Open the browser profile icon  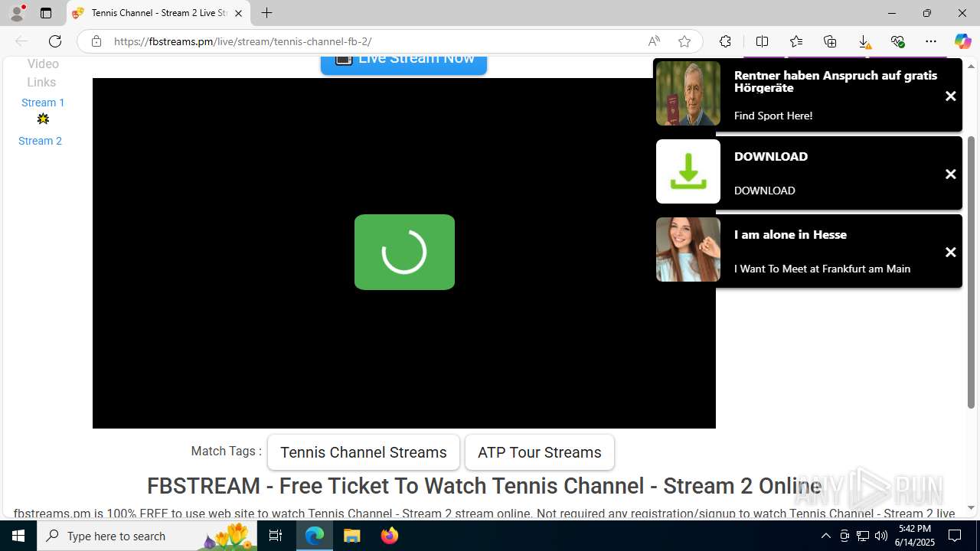coord(17,13)
